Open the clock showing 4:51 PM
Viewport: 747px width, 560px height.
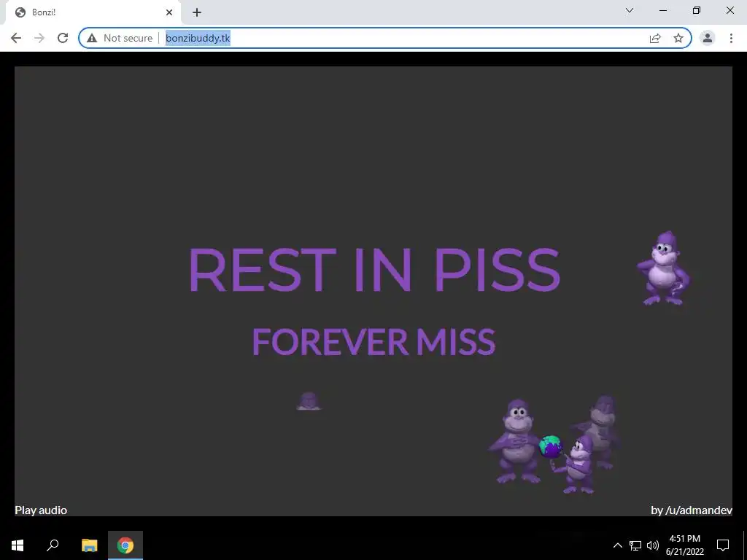click(684, 545)
